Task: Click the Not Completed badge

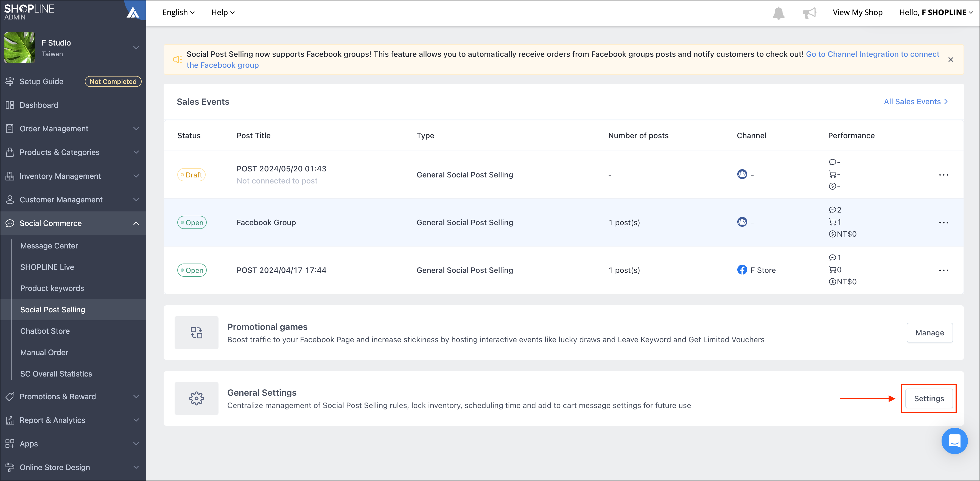Action: coord(113,81)
